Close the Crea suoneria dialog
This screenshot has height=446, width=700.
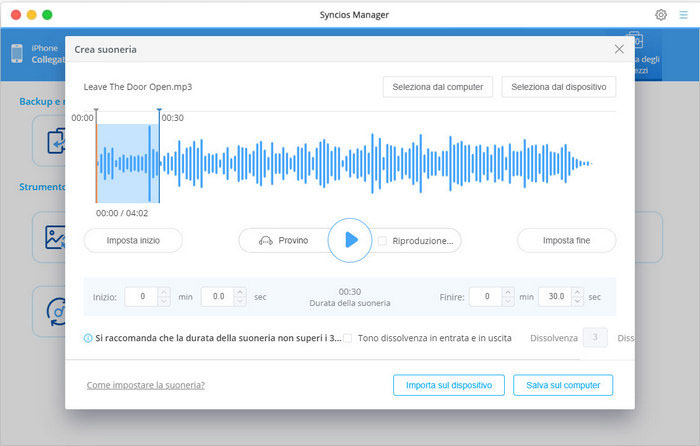619,49
